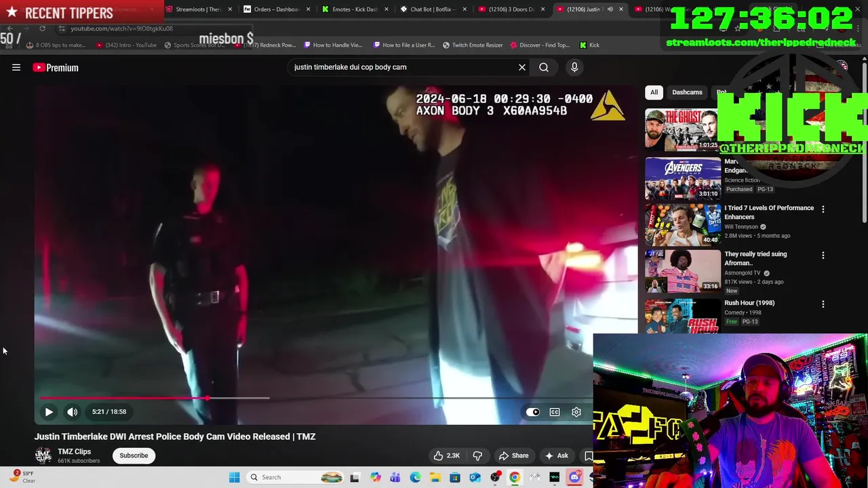Viewport: 868px width, 488px height.
Task: Open 'Discover - Find Top...' bookmark
Action: (x=540, y=45)
